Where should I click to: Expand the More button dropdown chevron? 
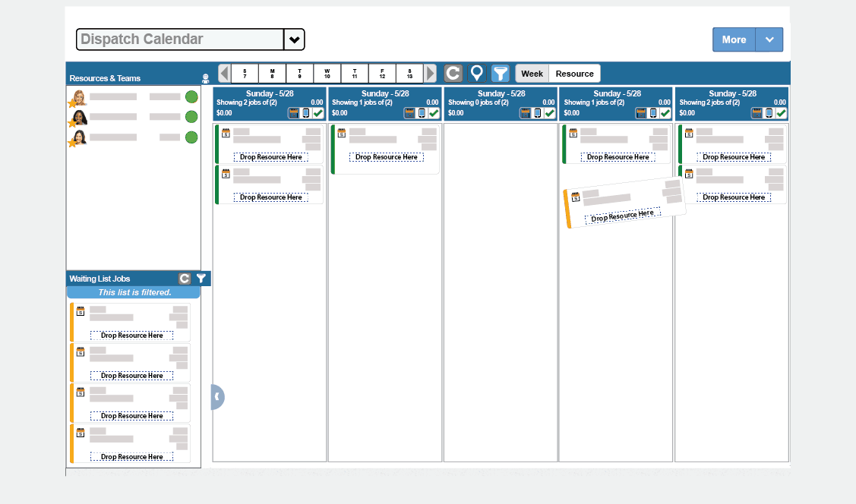(x=769, y=39)
